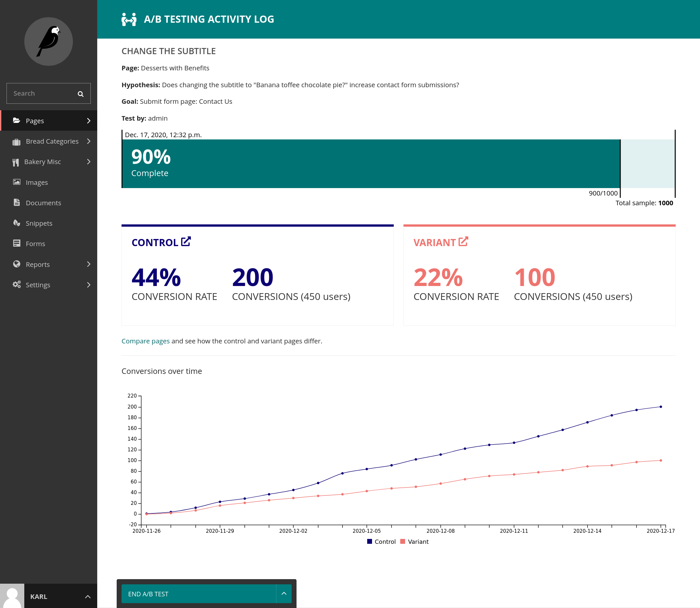Follow the Compare pages link
Screen dimensions: 700x608
click(x=146, y=341)
